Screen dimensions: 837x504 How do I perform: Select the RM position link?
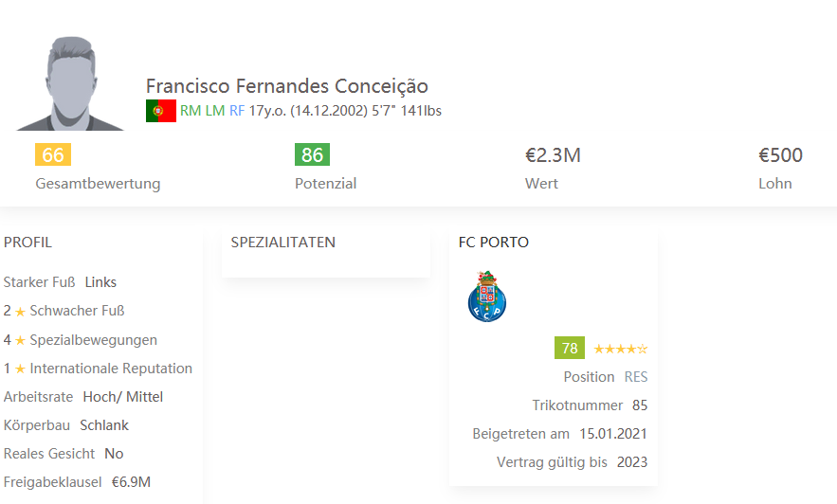point(191,111)
